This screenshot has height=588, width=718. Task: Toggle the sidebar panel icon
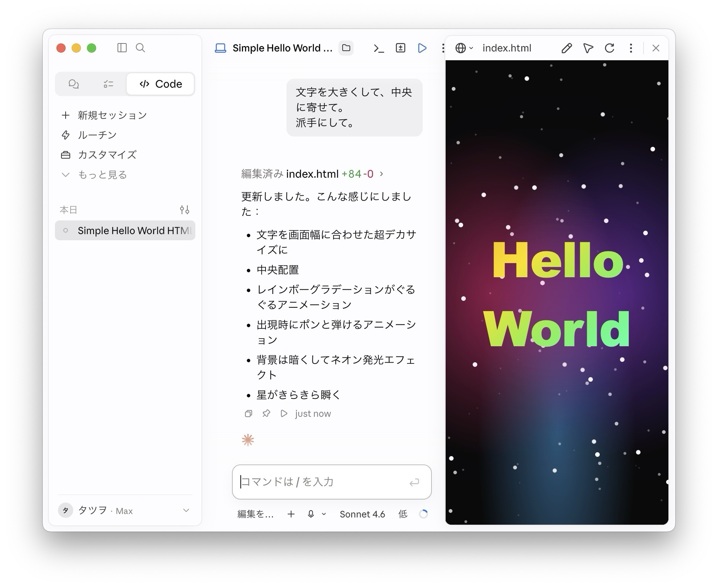coord(122,48)
